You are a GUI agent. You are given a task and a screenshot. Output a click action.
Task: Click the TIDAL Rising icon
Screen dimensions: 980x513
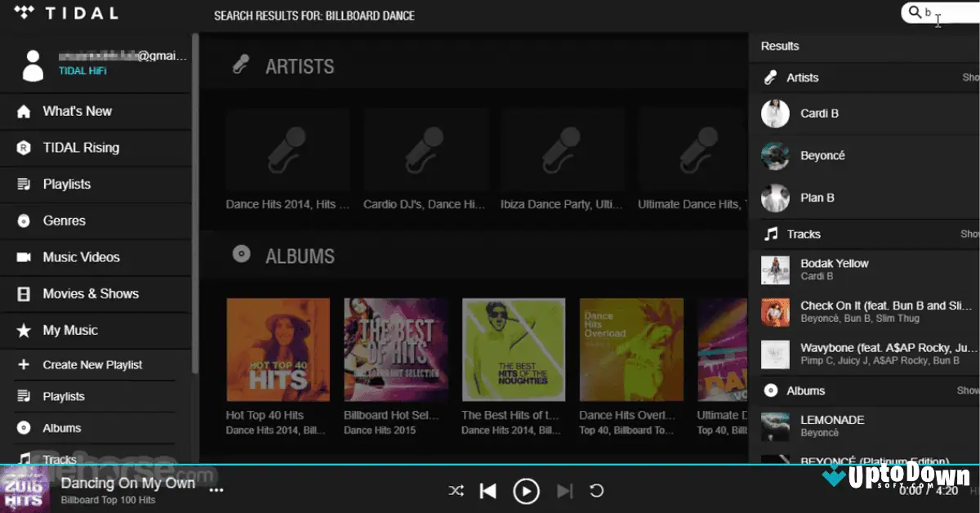click(x=25, y=148)
